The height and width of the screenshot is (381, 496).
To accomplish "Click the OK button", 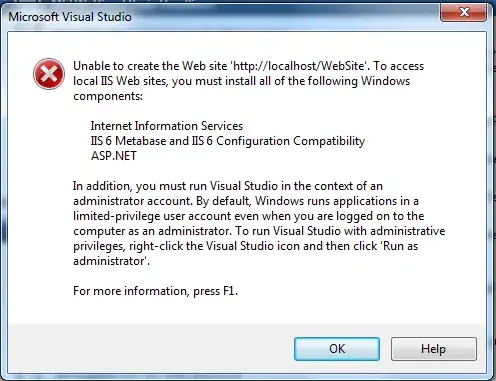I will click(337, 349).
